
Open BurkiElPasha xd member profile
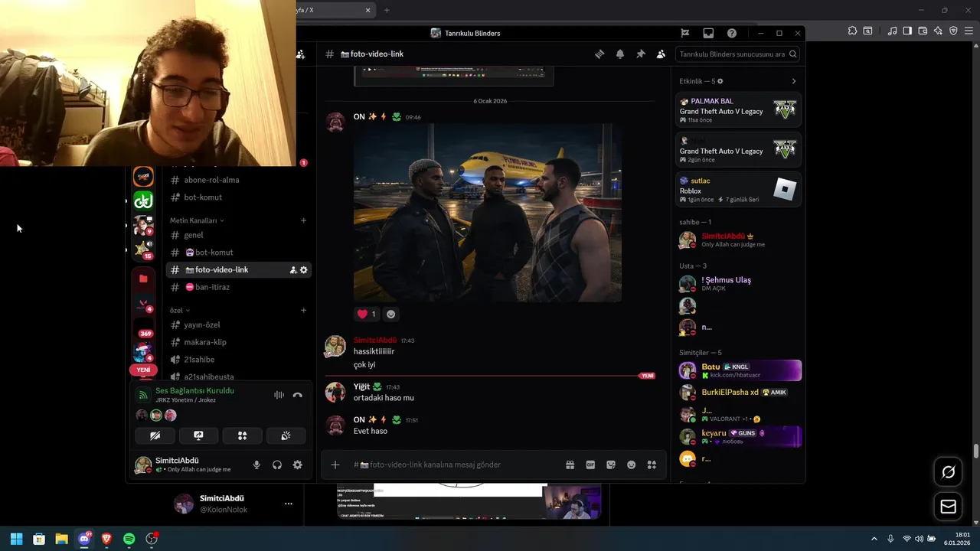click(738, 393)
